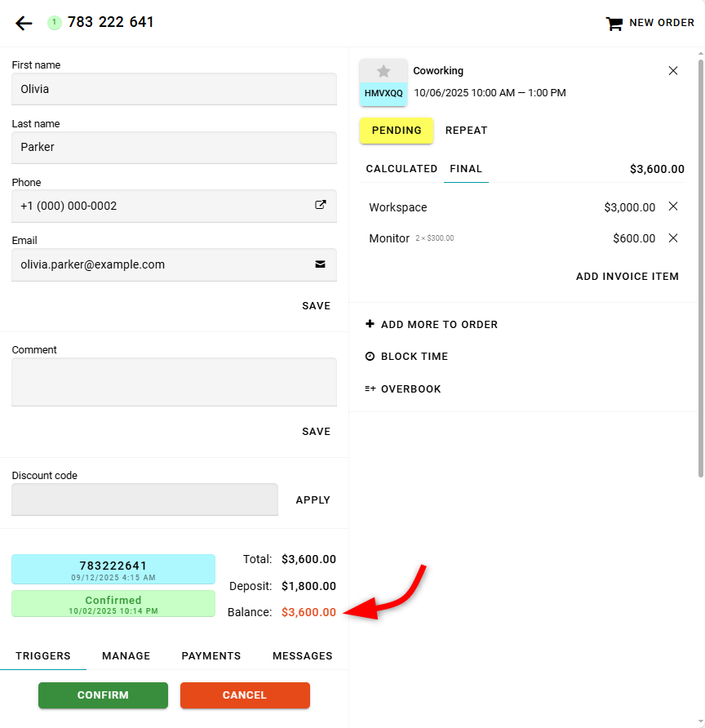Click the Deposit amount $1,800.00
This screenshot has height=728, width=705.
[x=308, y=586]
